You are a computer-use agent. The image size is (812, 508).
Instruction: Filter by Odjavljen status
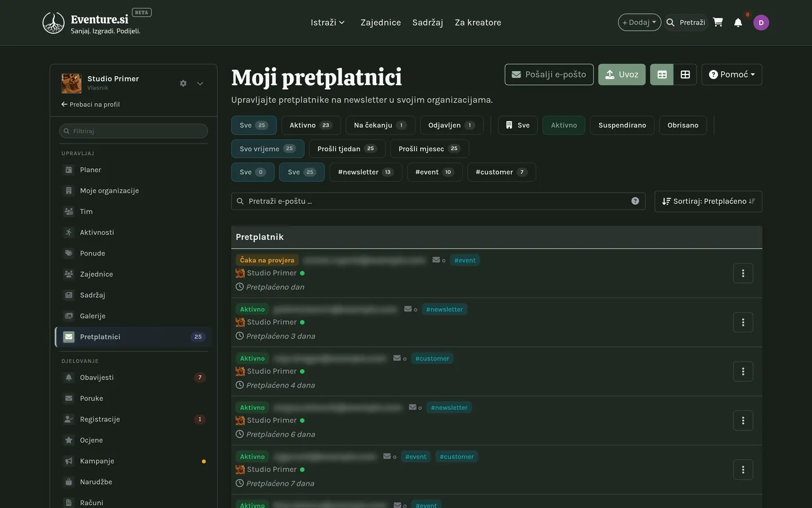click(x=452, y=125)
